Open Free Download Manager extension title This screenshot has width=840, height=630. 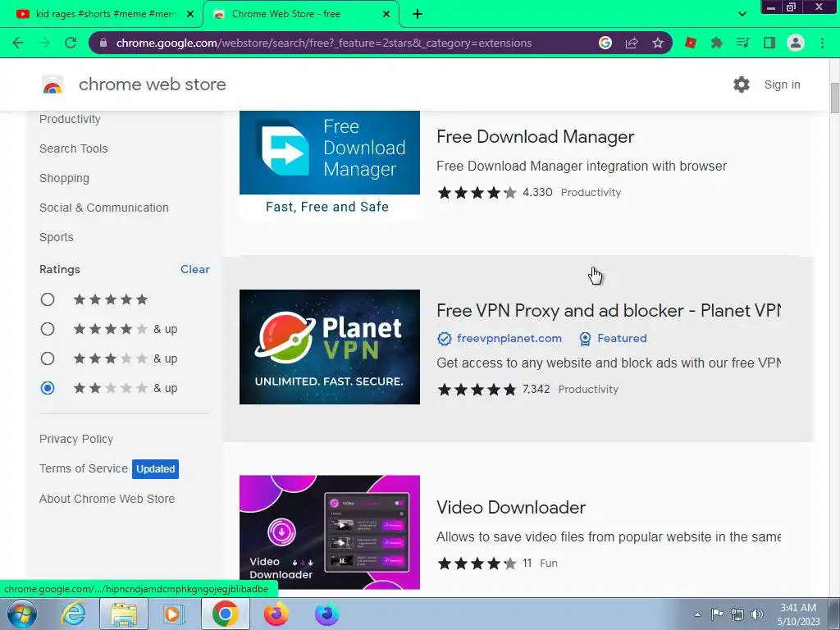click(535, 137)
